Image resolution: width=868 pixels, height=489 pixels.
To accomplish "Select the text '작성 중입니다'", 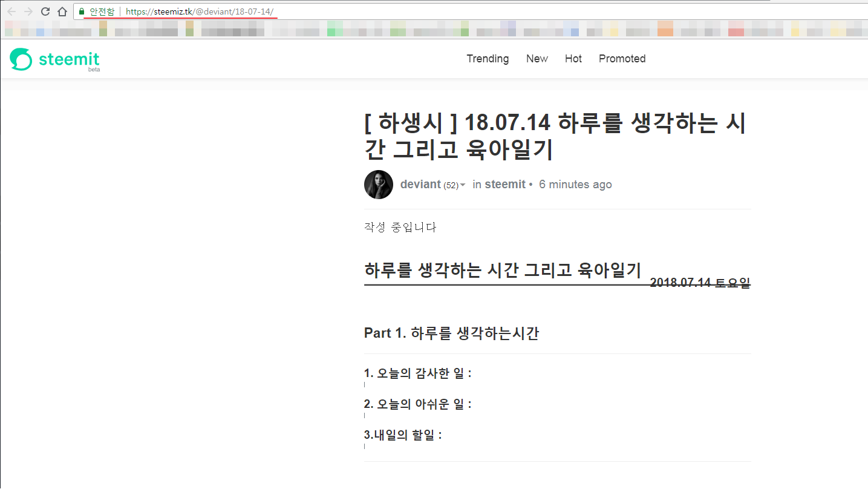I will tap(400, 228).
